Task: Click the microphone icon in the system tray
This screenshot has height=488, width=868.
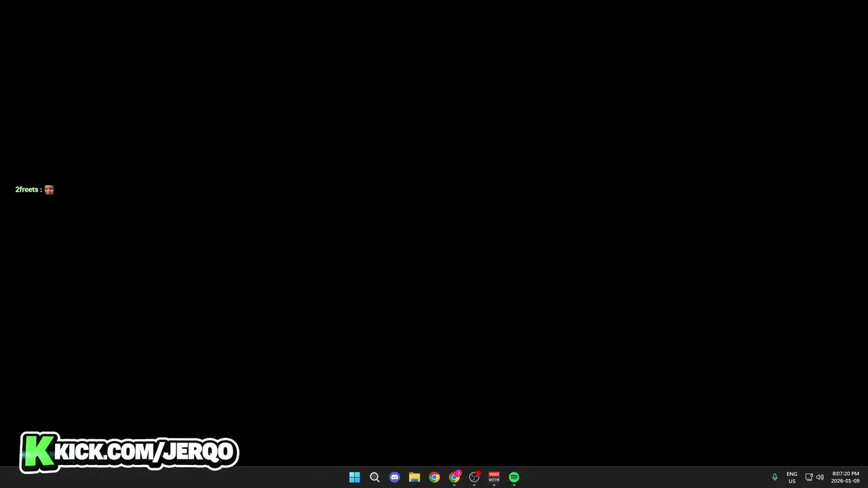Action: [x=774, y=477]
